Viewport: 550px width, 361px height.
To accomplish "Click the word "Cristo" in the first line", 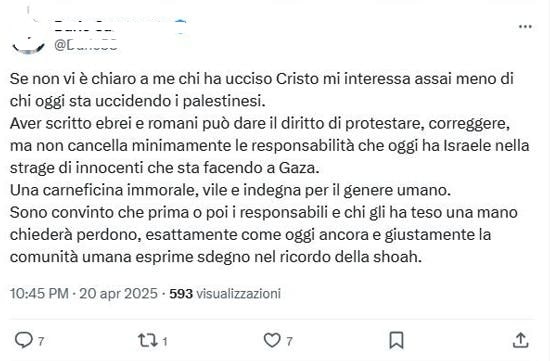I will 297,79.
